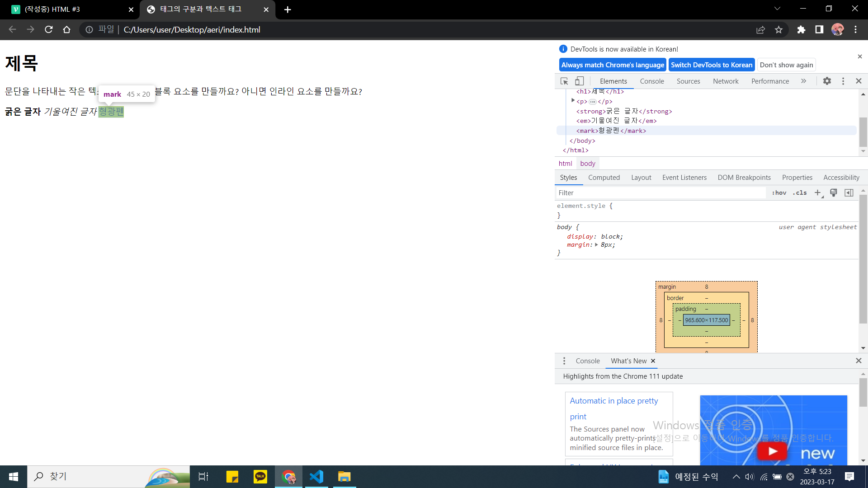Expand the margin shorthand property triangle

tap(596, 245)
